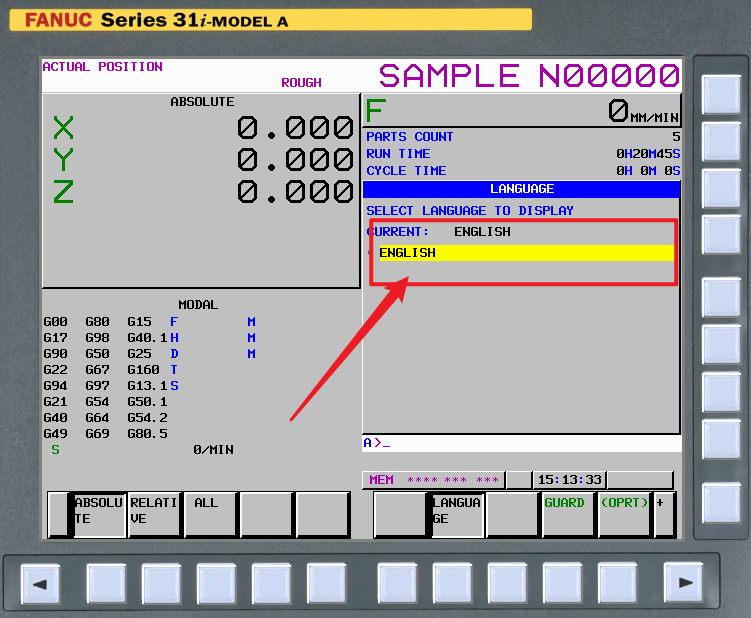The image size is (751, 618).
Task: Click the 15:13:33 clock display
Action: coord(568,480)
